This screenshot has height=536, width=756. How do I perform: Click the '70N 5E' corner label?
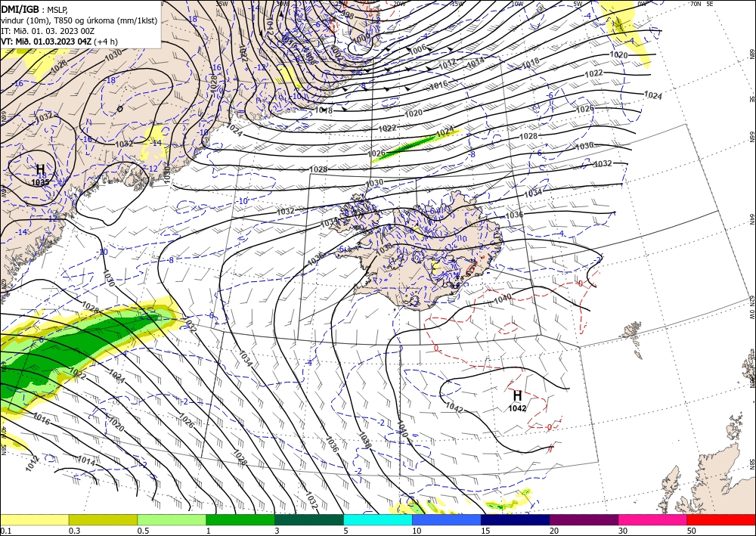coord(702,4)
